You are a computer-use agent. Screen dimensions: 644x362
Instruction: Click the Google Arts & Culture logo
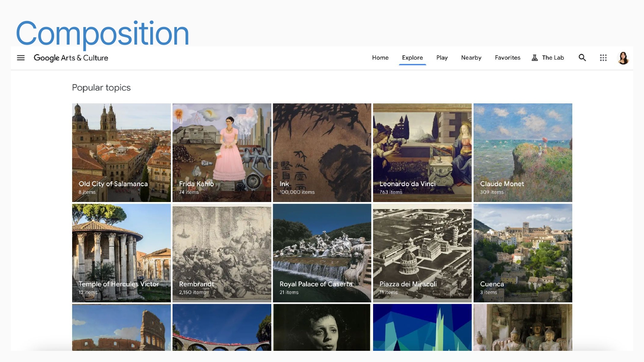tap(71, 58)
